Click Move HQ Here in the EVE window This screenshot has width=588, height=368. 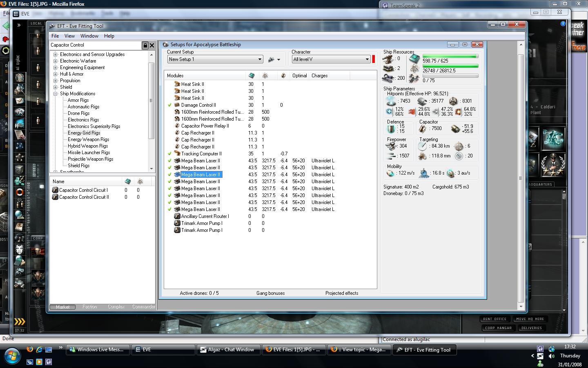[530, 319]
